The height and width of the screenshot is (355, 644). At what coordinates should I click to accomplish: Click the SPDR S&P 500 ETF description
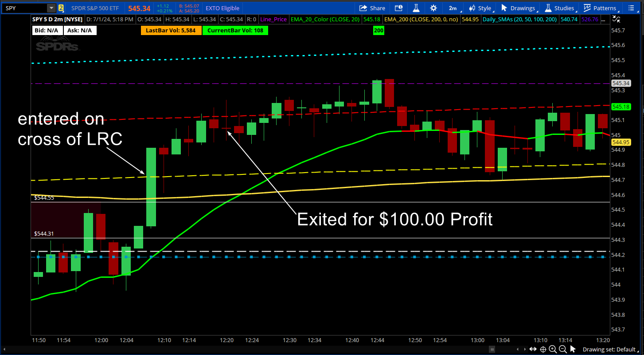click(95, 8)
